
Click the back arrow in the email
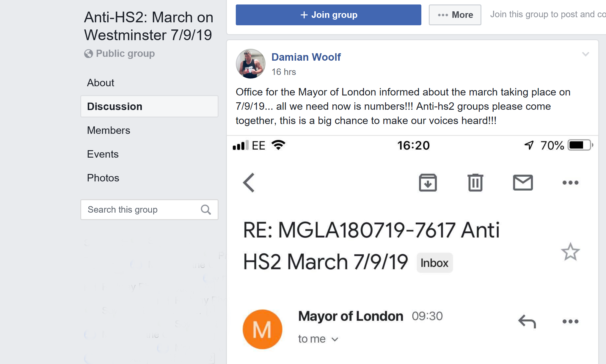point(249,183)
